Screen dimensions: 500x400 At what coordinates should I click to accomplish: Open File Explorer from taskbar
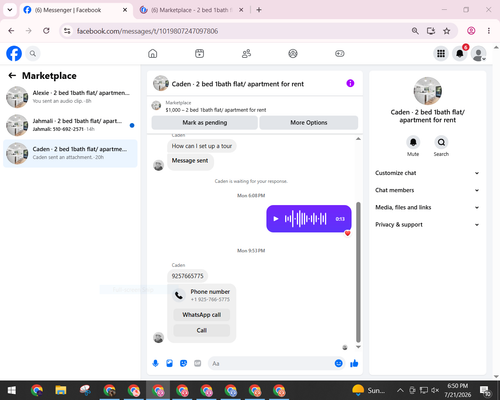(61, 390)
